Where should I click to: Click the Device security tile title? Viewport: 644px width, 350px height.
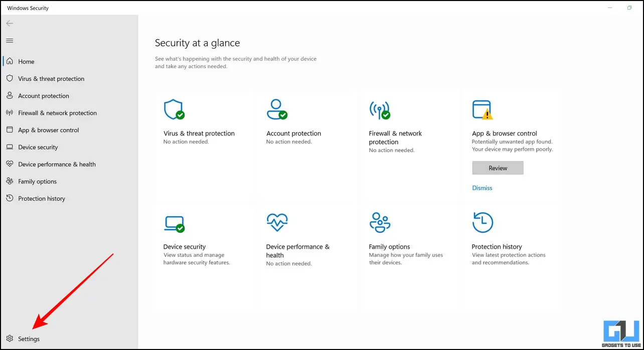pos(185,247)
